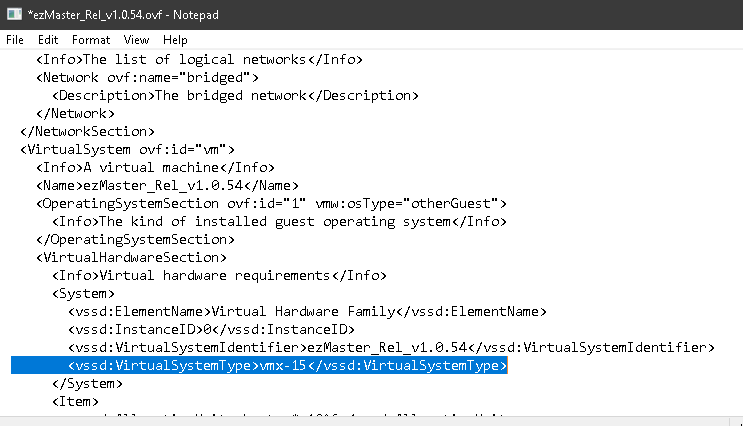Click the 'The bridged network' Description line
The height and width of the screenshot is (426, 743).
click(x=236, y=96)
